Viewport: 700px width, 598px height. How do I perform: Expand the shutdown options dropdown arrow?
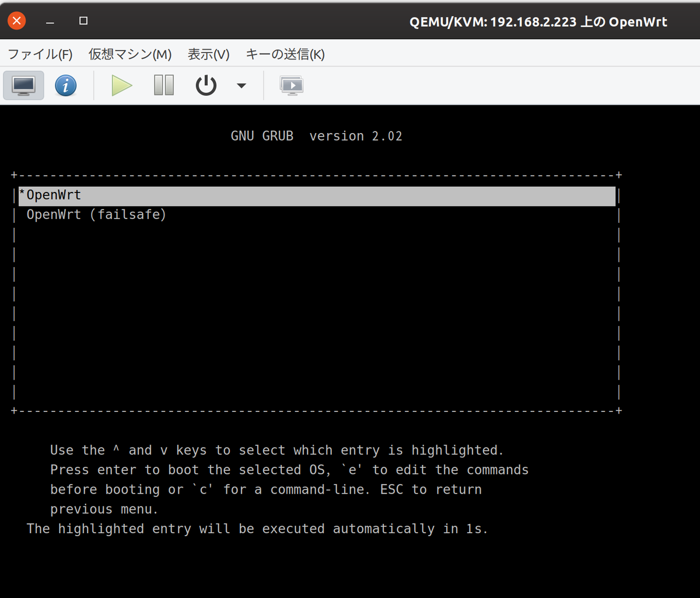pyautogui.click(x=242, y=86)
